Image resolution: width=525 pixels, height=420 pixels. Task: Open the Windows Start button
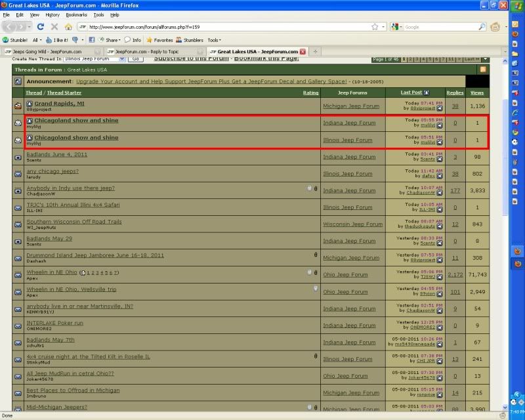click(517, 6)
